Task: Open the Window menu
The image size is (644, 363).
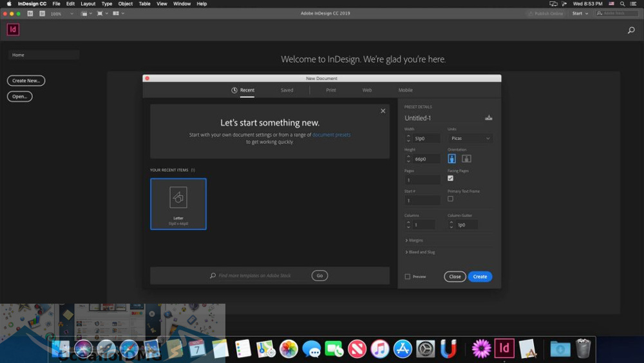Action: pos(182,4)
